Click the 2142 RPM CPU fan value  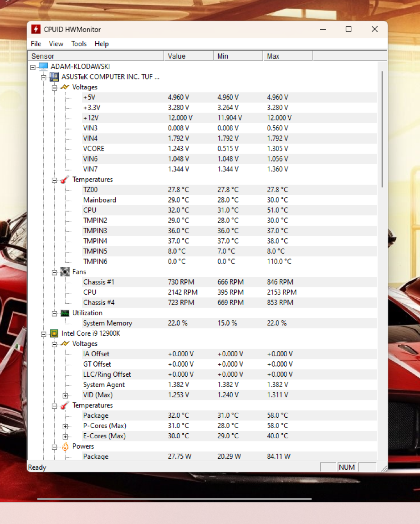[x=183, y=292]
